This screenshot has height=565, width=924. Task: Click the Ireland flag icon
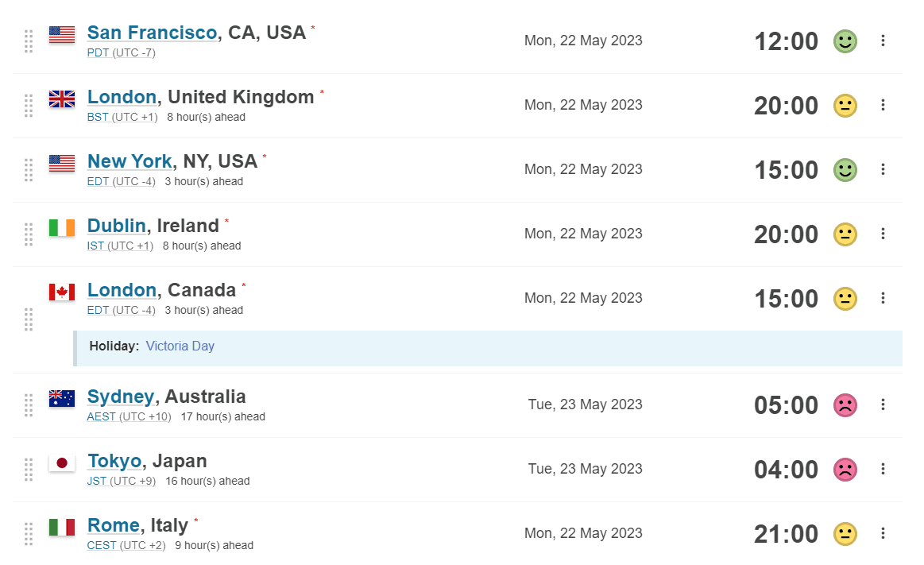62,227
